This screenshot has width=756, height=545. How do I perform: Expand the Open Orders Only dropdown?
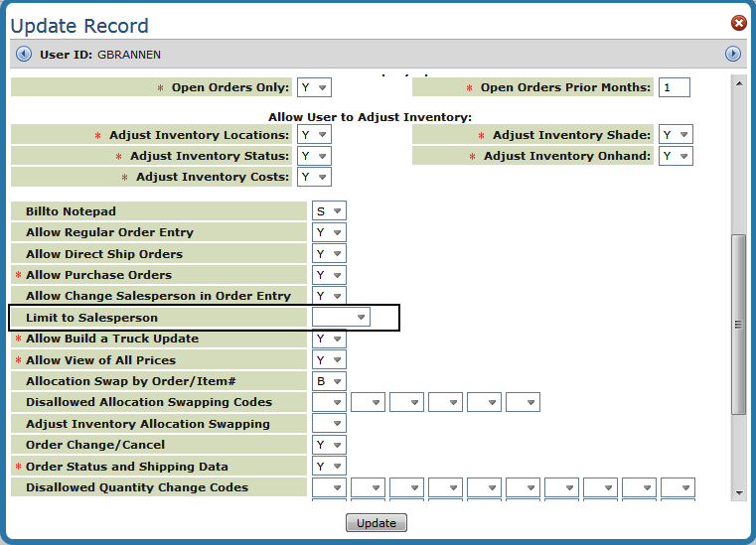(x=314, y=87)
